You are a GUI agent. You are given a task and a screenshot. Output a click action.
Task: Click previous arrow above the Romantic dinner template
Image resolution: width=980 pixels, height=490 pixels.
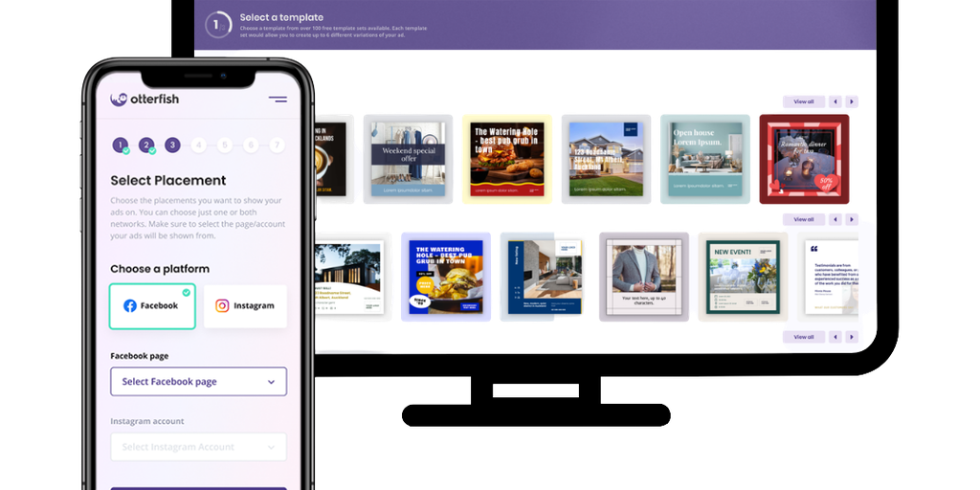click(x=835, y=101)
